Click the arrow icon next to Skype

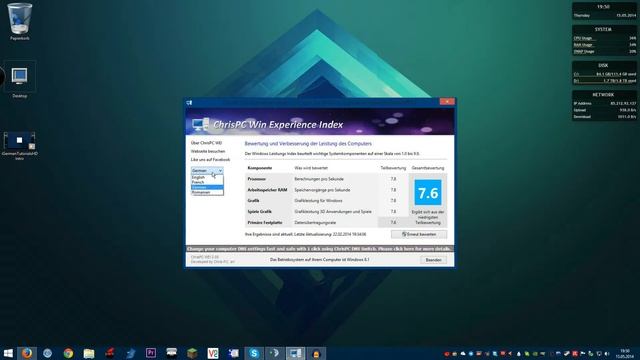[275, 353]
